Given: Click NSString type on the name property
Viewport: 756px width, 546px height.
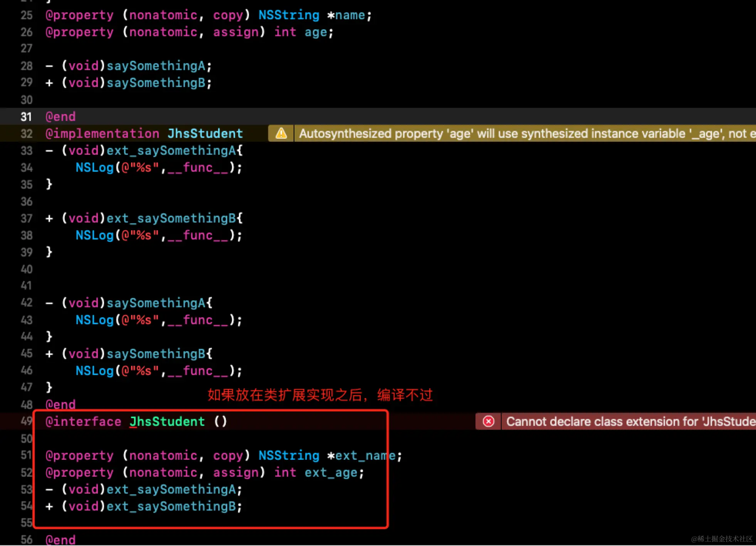Looking at the screenshot, I should [x=289, y=15].
